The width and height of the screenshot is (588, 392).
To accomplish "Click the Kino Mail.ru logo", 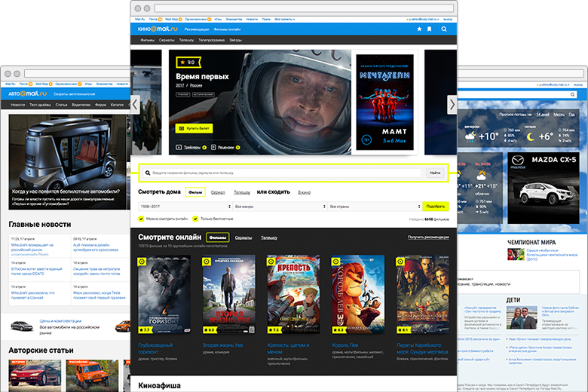I will click(158, 29).
